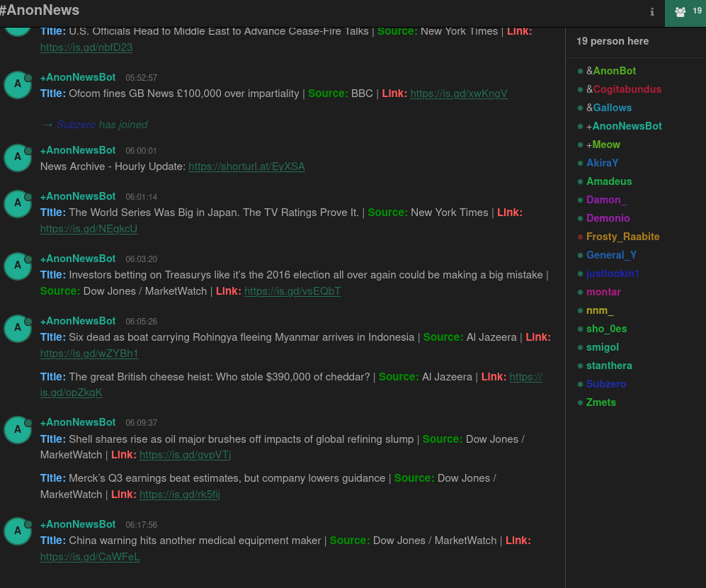Select +AnonNewsBot in the user list

624,126
